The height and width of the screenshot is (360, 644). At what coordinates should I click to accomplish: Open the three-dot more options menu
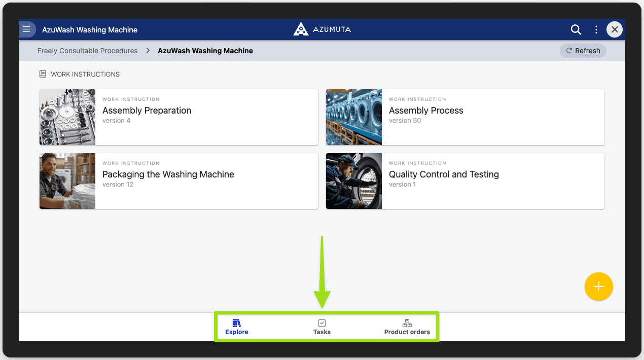[x=596, y=30]
